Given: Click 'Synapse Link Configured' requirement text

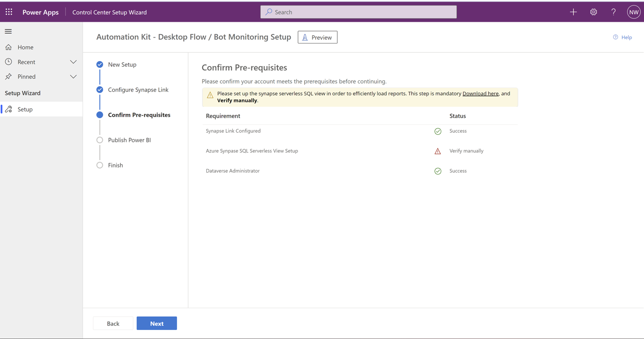Looking at the screenshot, I should 233,131.
